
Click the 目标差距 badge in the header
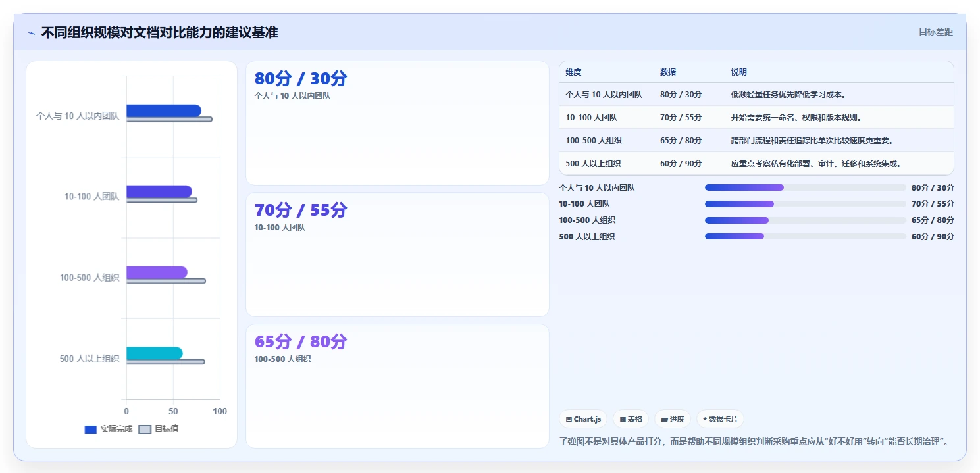[935, 32]
